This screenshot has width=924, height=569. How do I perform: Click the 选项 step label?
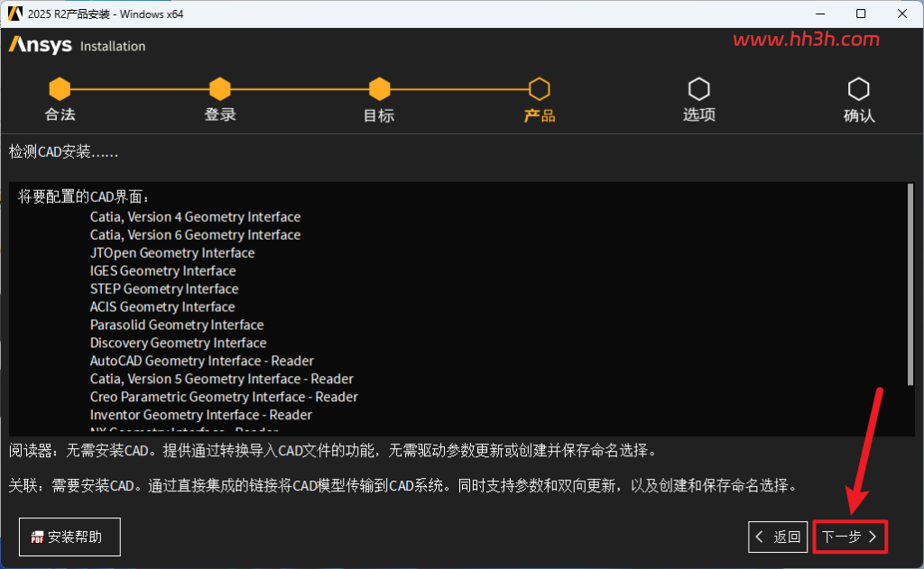click(699, 115)
